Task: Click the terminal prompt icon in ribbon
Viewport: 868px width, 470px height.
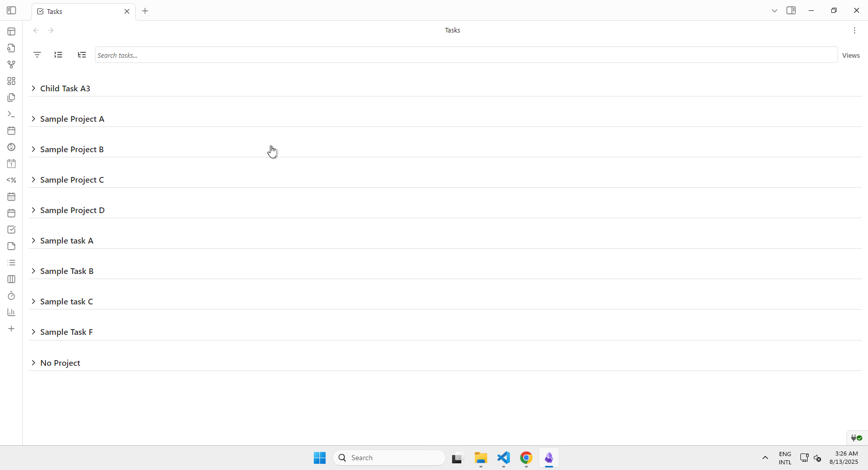Action: tap(11, 114)
